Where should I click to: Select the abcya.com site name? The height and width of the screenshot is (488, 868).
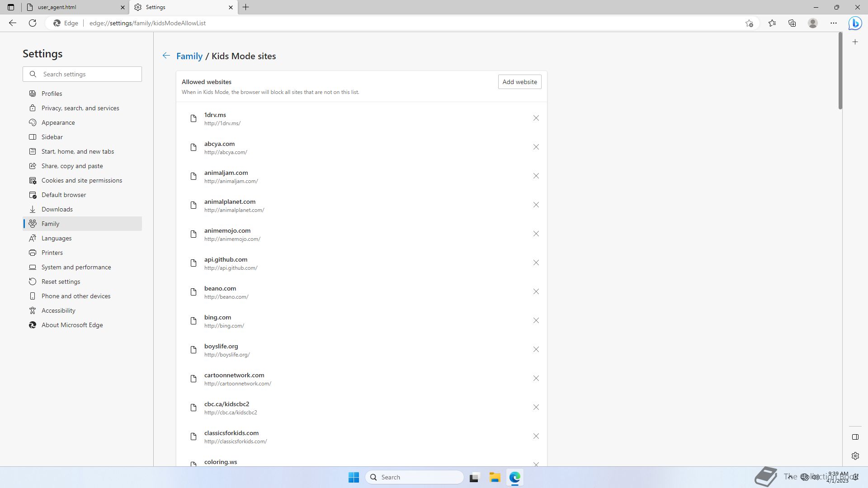(x=219, y=144)
